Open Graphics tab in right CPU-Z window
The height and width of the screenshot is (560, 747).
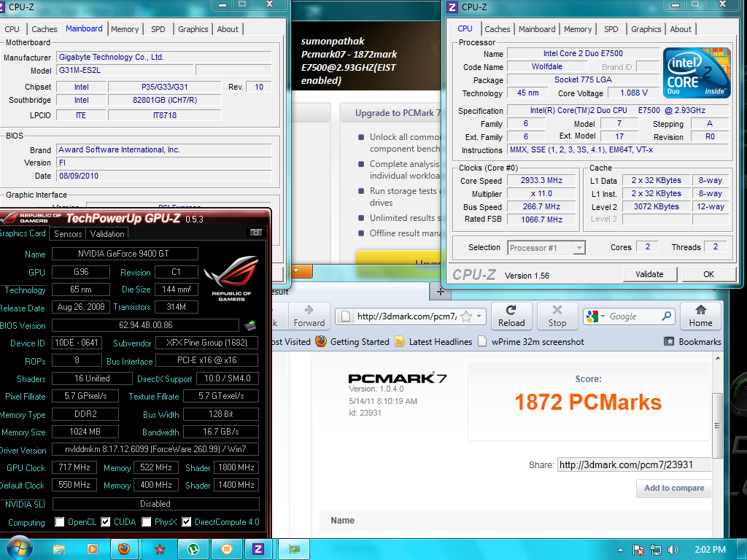click(646, 29)
